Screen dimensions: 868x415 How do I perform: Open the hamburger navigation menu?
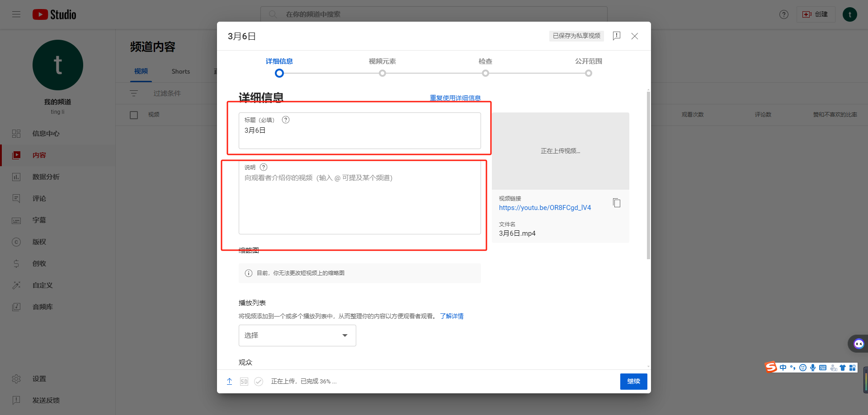tap(16, 14)
